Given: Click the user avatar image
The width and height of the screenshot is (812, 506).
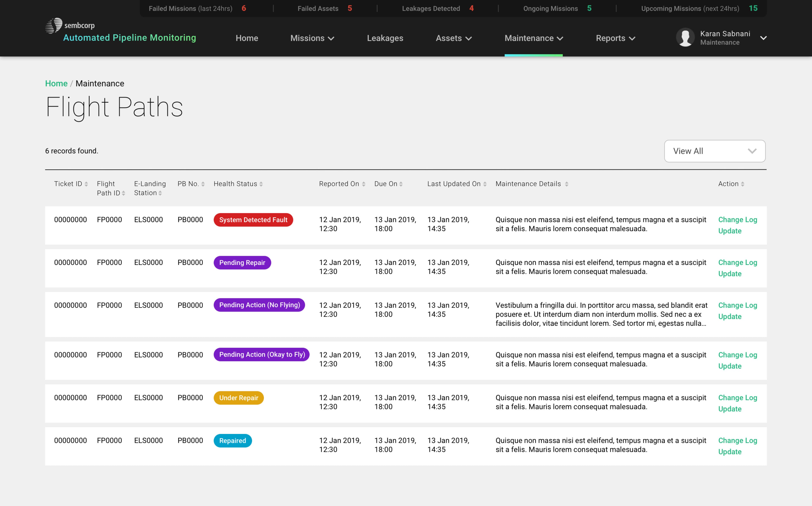Looking at the screenshot, I should [x=685, y=37].
